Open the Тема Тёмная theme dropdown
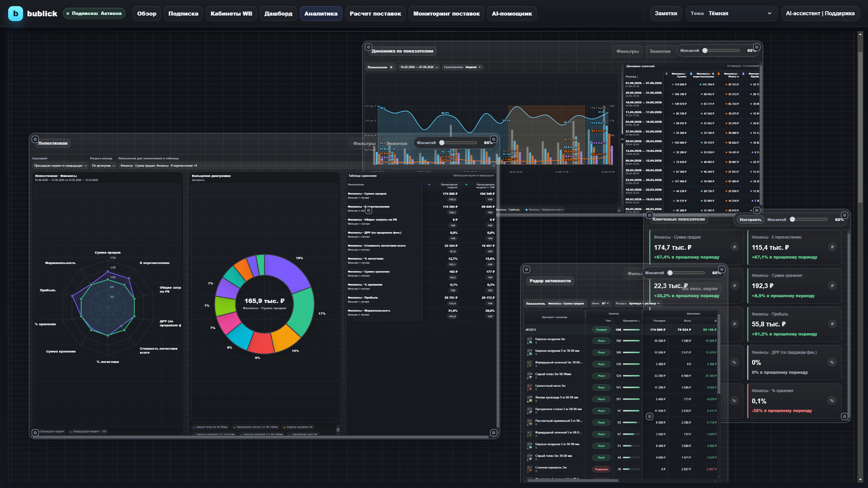This screenshot has height=488, width=868. [x=731, y=14]
